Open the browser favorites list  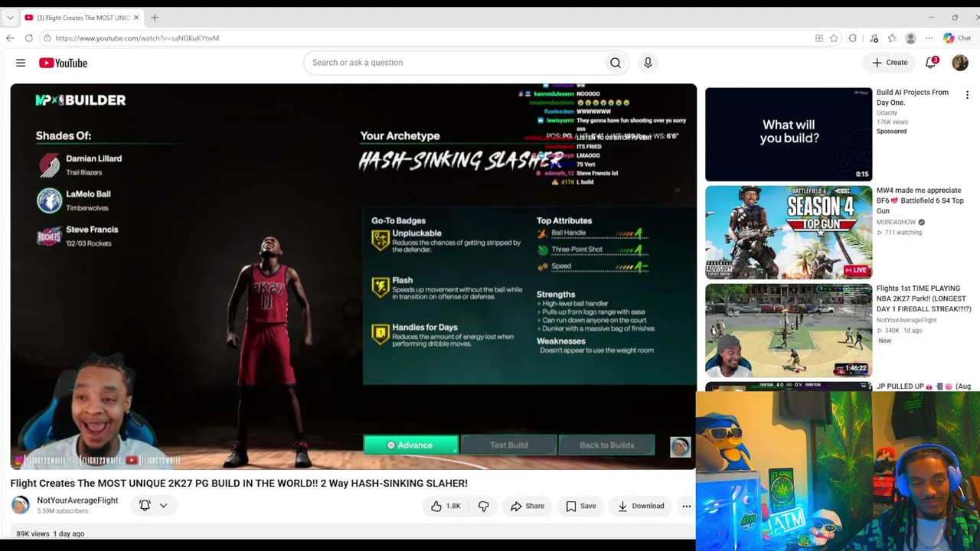coord(892,38)
